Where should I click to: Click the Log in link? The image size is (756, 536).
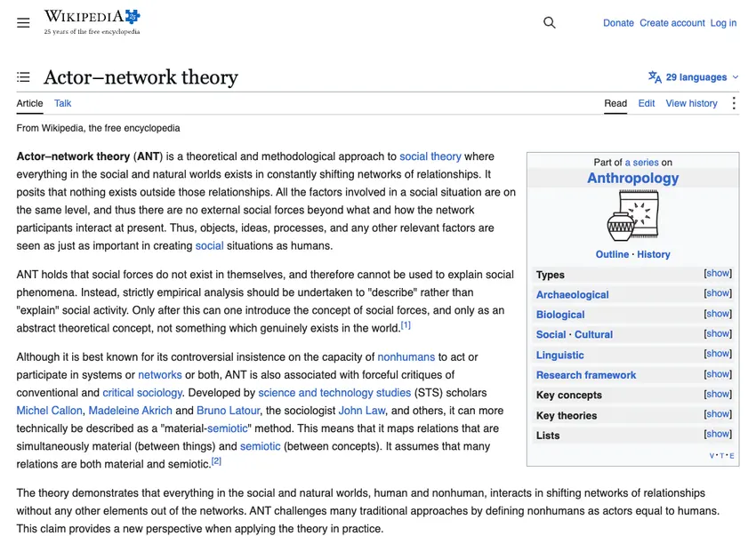point(723,22)
